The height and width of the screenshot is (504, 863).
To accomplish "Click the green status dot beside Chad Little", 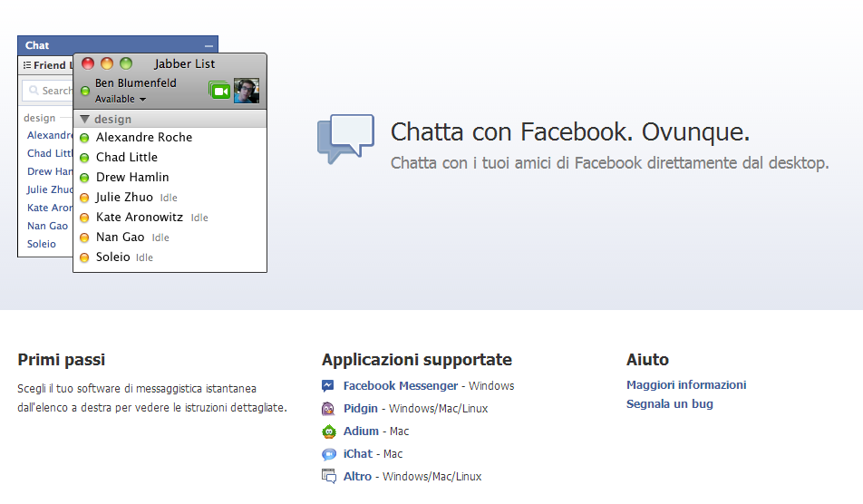I will [x=84, y=158].
